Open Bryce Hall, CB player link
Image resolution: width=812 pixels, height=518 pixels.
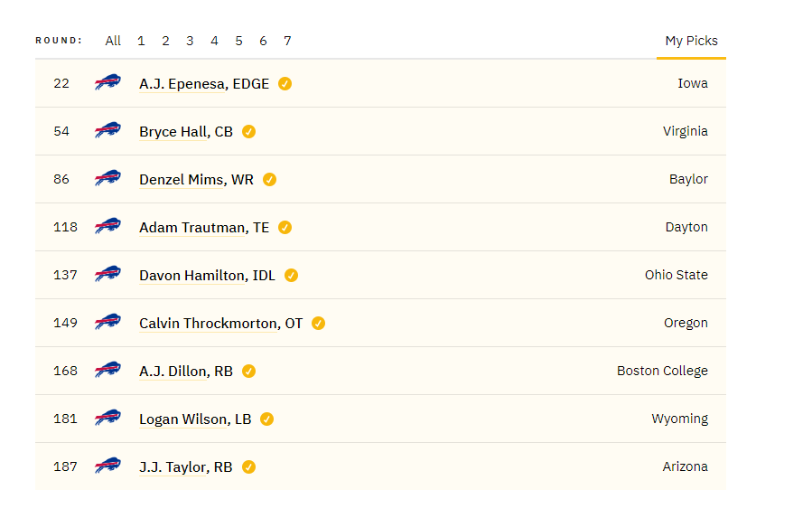[186, 132]
